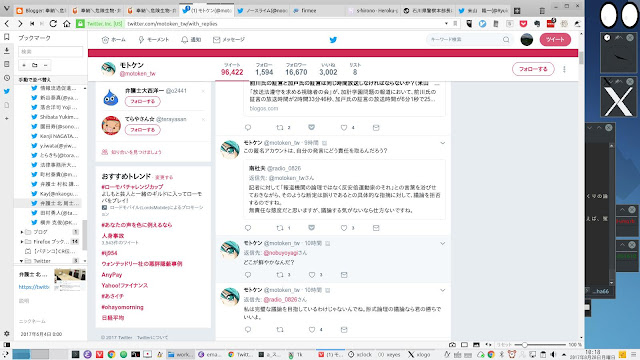Toggle the side panel visibility
This screenshot has height=360, width=640.
[7, 345]
